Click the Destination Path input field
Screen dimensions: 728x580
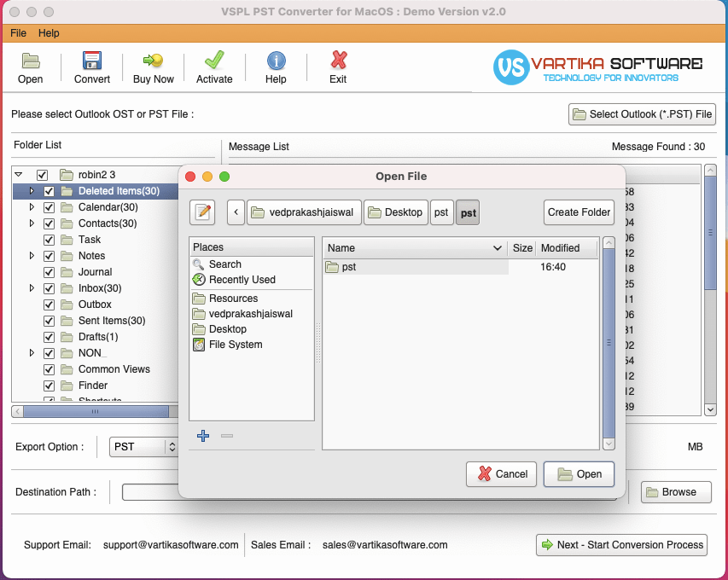(150, 492)
